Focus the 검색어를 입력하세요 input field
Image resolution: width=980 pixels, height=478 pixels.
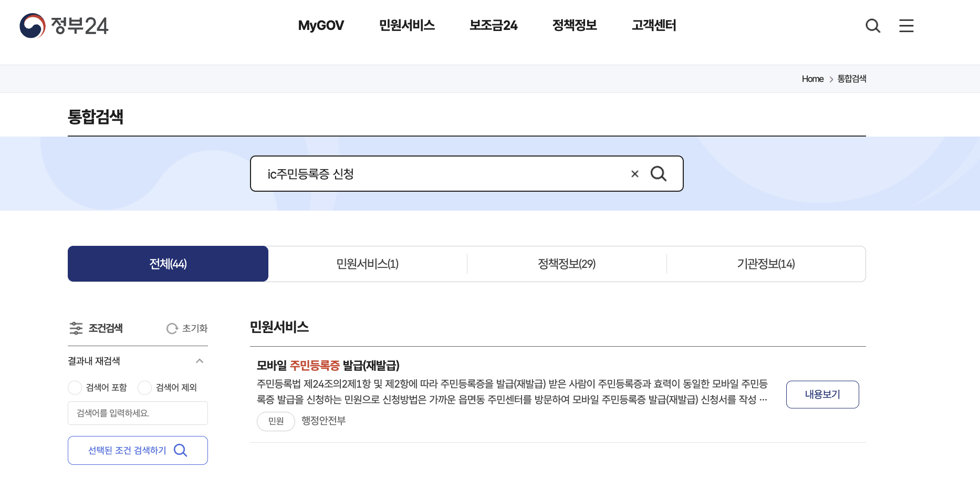tap(138, 413)
